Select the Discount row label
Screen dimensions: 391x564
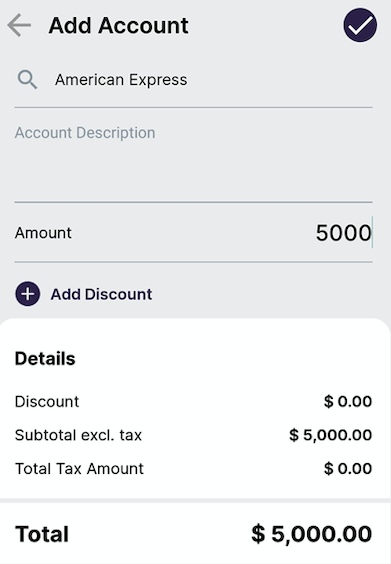pyautogui.click(x=47, y=401)
